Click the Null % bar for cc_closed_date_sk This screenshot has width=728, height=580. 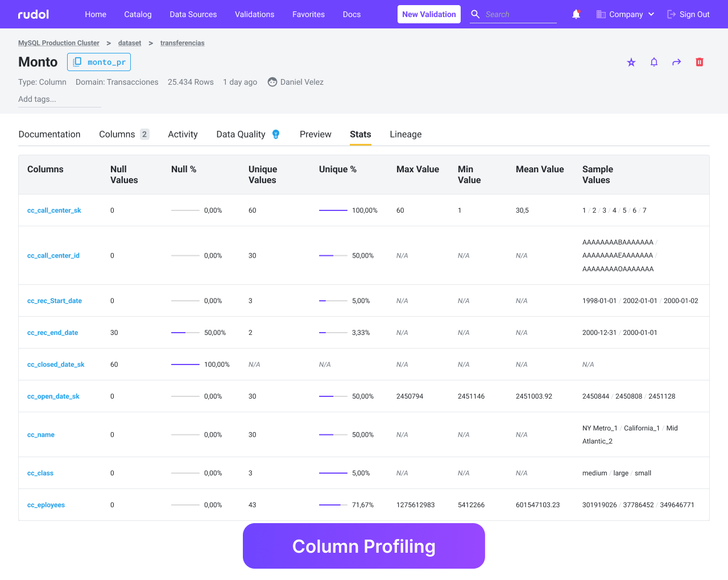point(185,364)
